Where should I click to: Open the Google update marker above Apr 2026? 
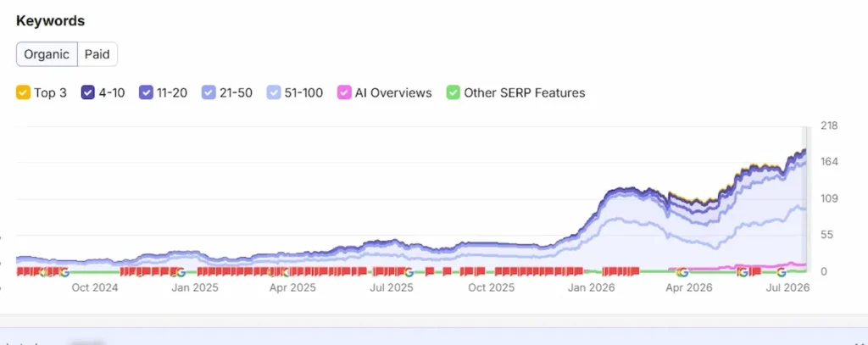[x=682, y=272]
